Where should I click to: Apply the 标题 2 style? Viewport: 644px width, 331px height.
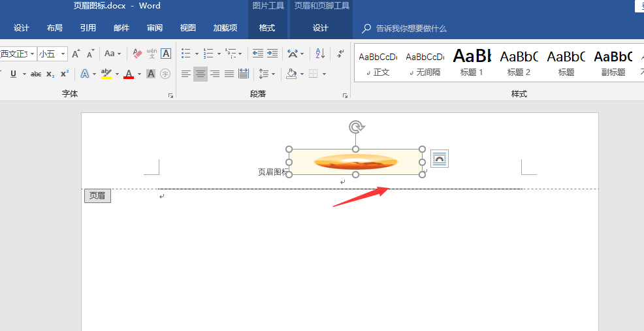[519, 63]
